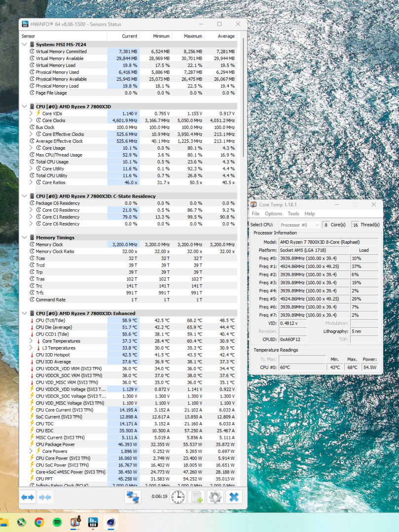Open File Explorer from the taskbar

[x=4, y=522]
